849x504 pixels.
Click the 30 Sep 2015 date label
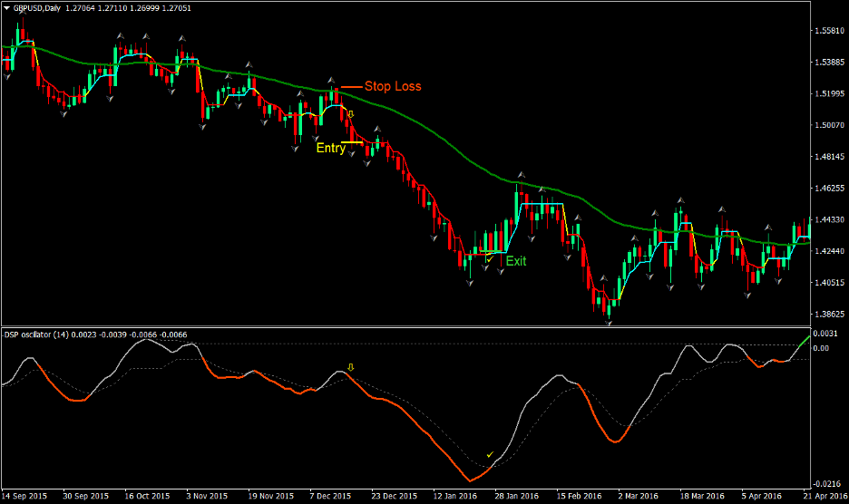[85, 496]
